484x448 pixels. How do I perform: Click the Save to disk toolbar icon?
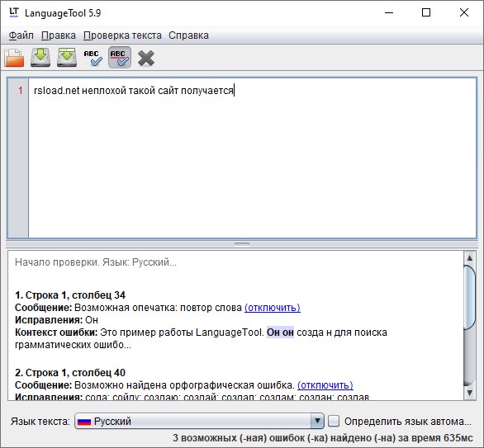coord(40,58)
